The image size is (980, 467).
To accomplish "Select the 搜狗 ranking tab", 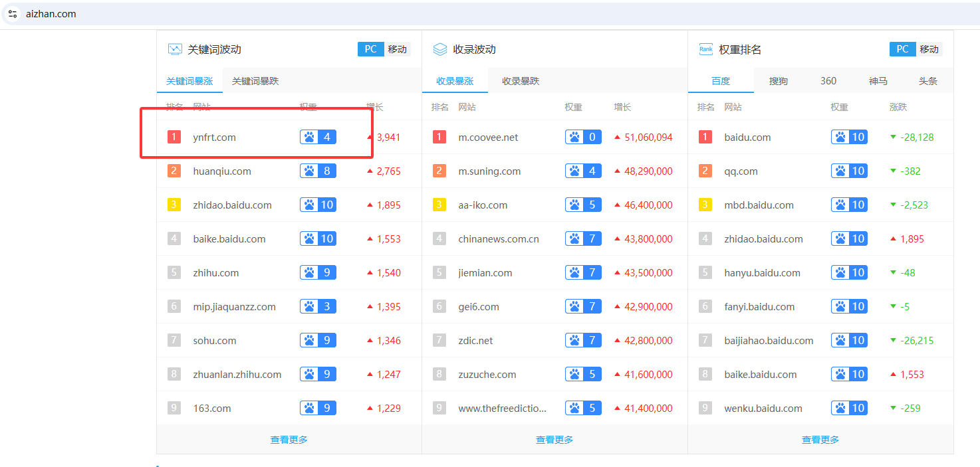I will [779, 81].
